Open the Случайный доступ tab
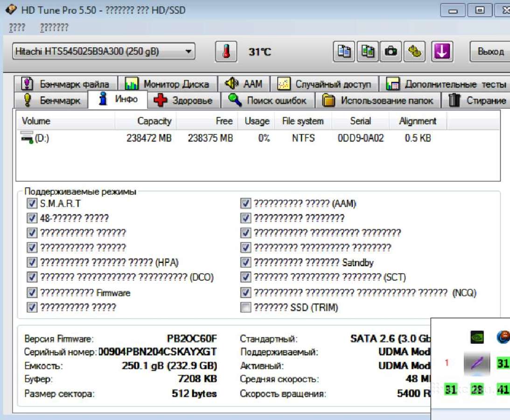 (x=324, y=84)
